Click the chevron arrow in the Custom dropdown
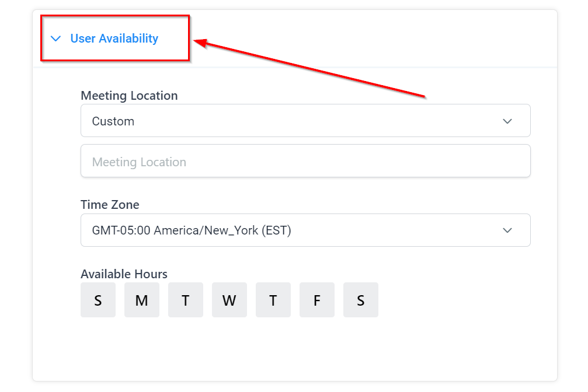 507,121
